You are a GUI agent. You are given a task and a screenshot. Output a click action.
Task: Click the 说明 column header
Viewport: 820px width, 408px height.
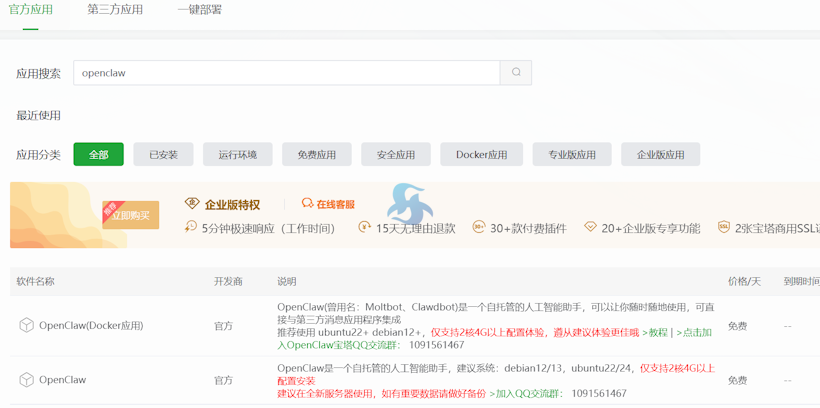pyautogui.click(x=287, y=281)
